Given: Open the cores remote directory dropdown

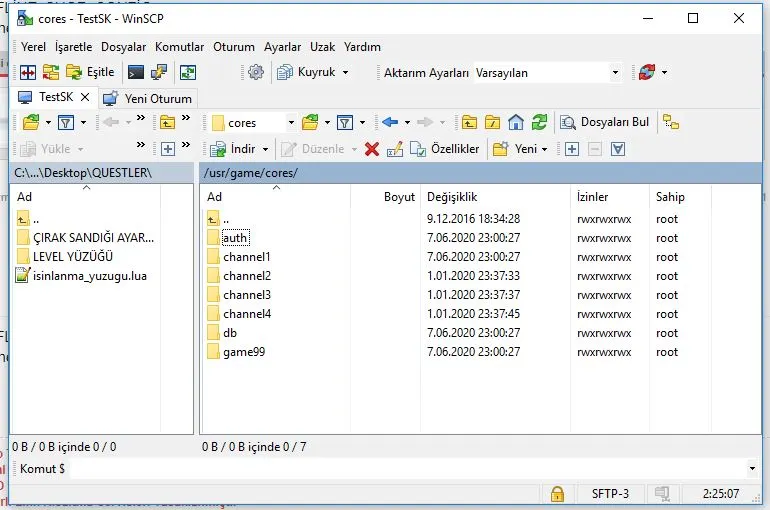Looking at the screenshot, I should pyautogui.click(x=291, y=123).
